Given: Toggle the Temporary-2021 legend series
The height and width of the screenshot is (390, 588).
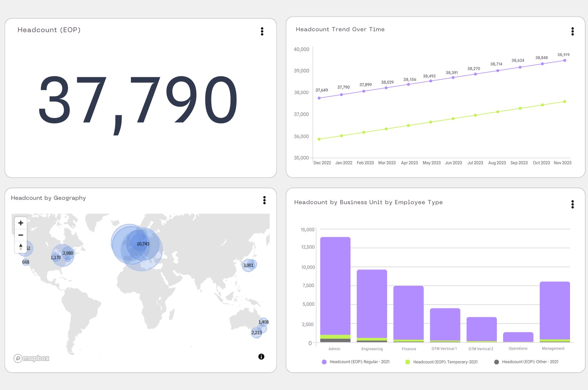Looking at the screenshot, I should [444, 362].
